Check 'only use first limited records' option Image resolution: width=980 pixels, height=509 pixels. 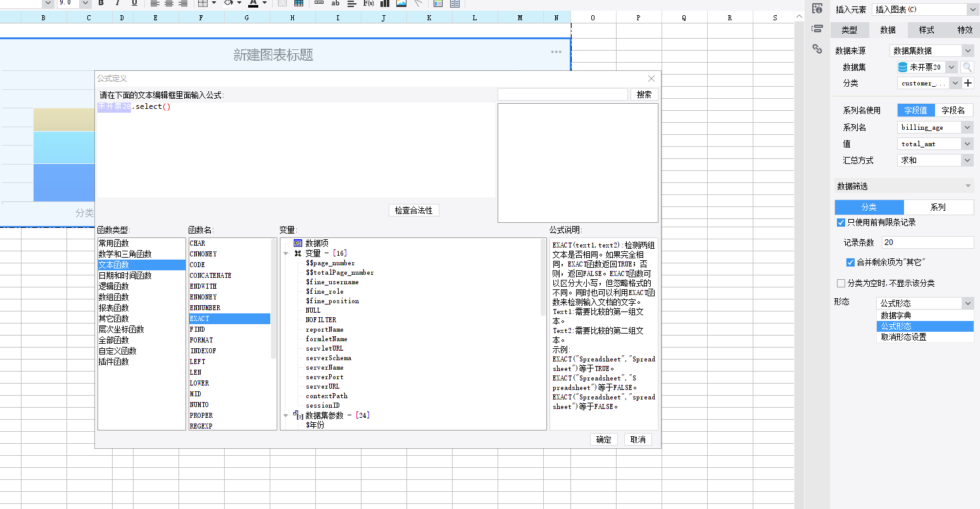pos(841,222)
